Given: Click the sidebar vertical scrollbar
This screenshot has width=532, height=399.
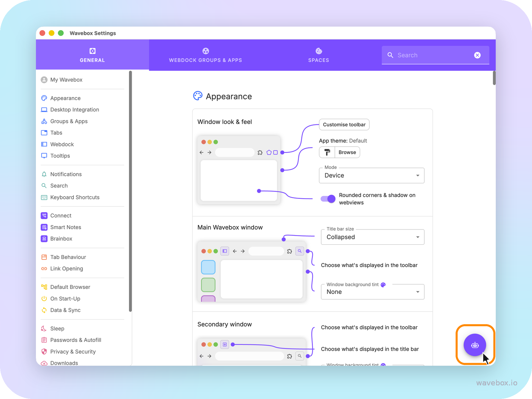Looking at the screenshot, I should click(130, 191).
